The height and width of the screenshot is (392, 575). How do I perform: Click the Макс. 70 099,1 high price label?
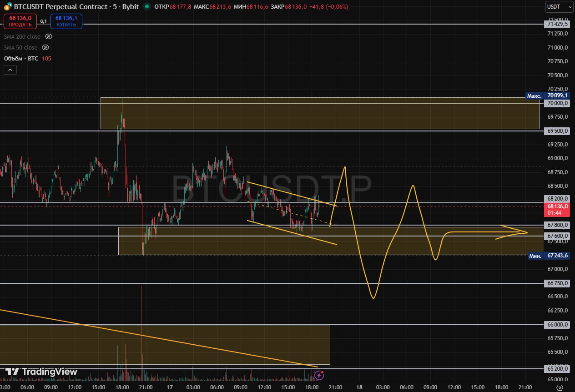pos(548,95)
